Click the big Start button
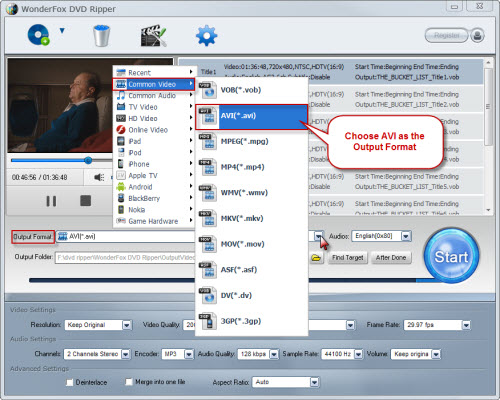This screenshot has height=400, width=500. (x=451, y=256)
